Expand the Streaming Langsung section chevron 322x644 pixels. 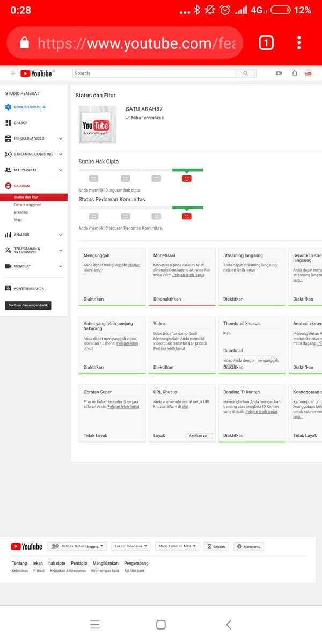coord(61,154)
